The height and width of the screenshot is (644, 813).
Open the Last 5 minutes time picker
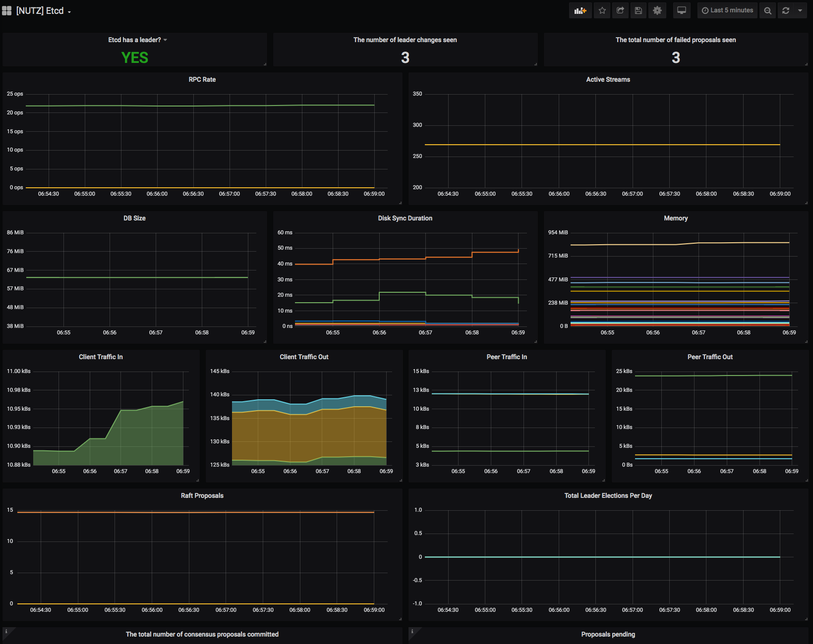tap(727, 10)
